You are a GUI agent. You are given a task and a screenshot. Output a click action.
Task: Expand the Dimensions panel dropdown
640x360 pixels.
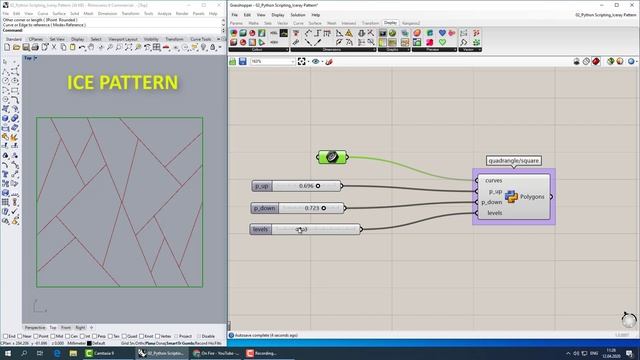click(374, 50)
